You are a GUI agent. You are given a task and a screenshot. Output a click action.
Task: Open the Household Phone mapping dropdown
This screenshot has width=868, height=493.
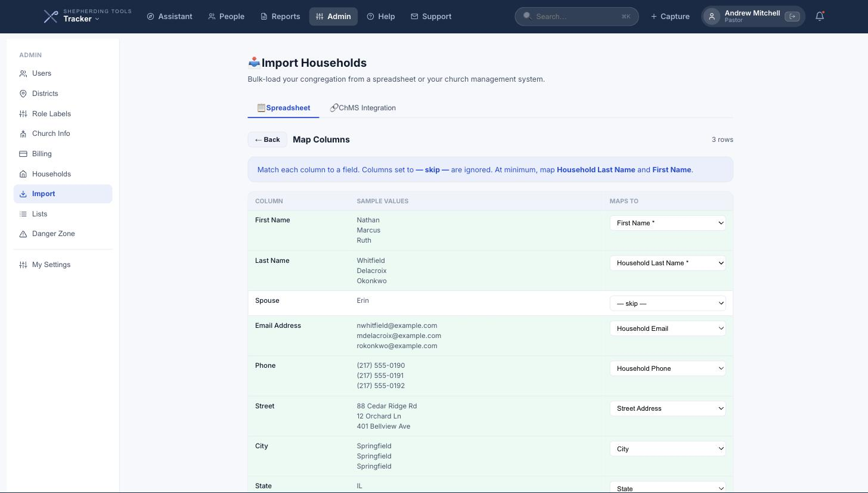pos(668,368)
